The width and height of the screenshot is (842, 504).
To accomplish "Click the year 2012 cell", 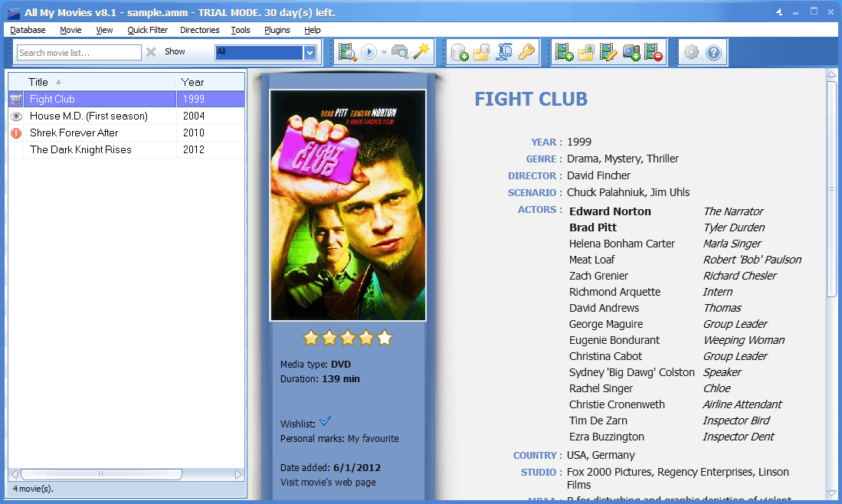I will coord(193,150).
